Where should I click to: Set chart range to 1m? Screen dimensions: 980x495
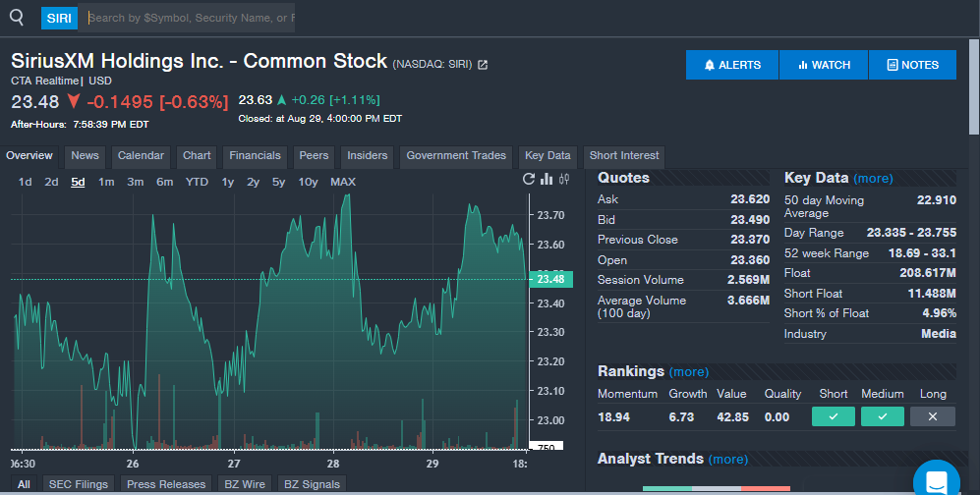(106, 182)
